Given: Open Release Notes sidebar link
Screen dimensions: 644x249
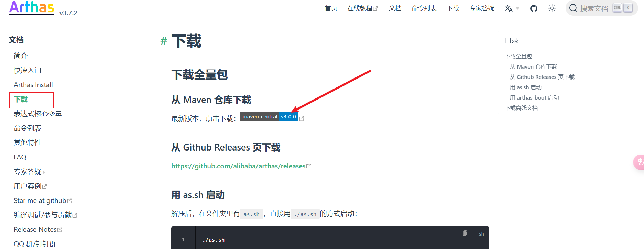Looking at the screenshot, I should 35,229.
